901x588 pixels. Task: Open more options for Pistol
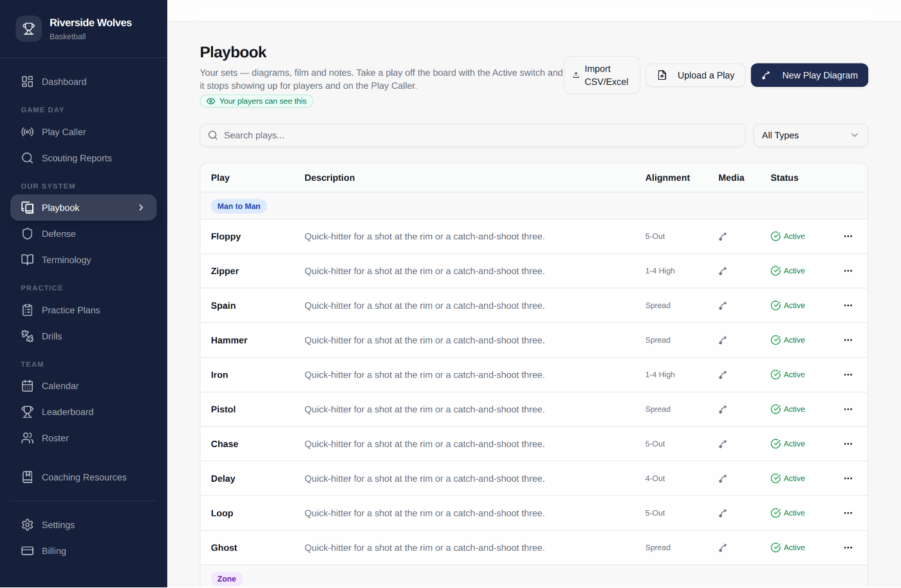(848, 410)
